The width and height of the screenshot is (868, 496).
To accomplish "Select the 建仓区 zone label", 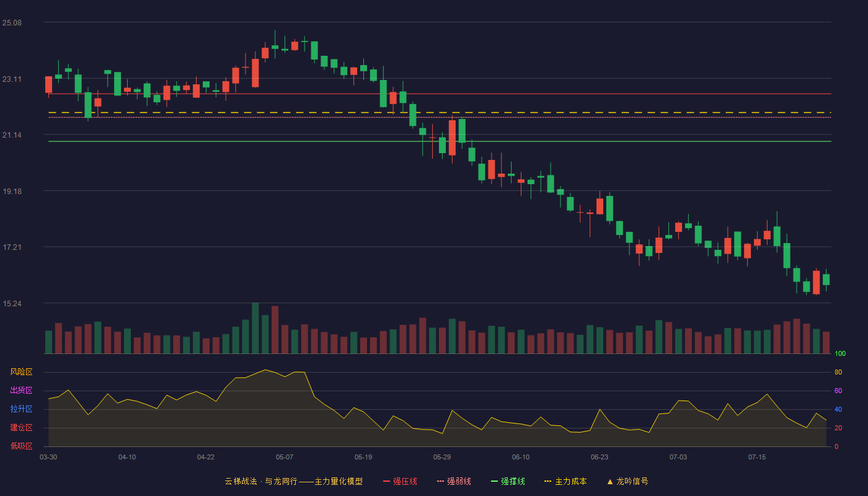I will coord(21,428).
